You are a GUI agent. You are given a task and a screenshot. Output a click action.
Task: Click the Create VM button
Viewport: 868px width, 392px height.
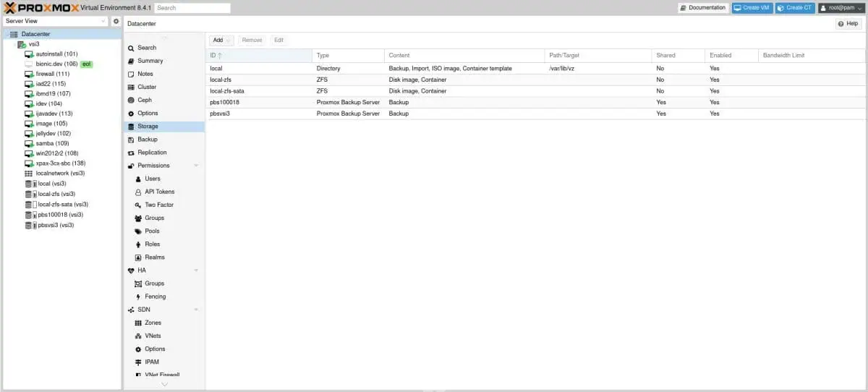tap(752, 8)
